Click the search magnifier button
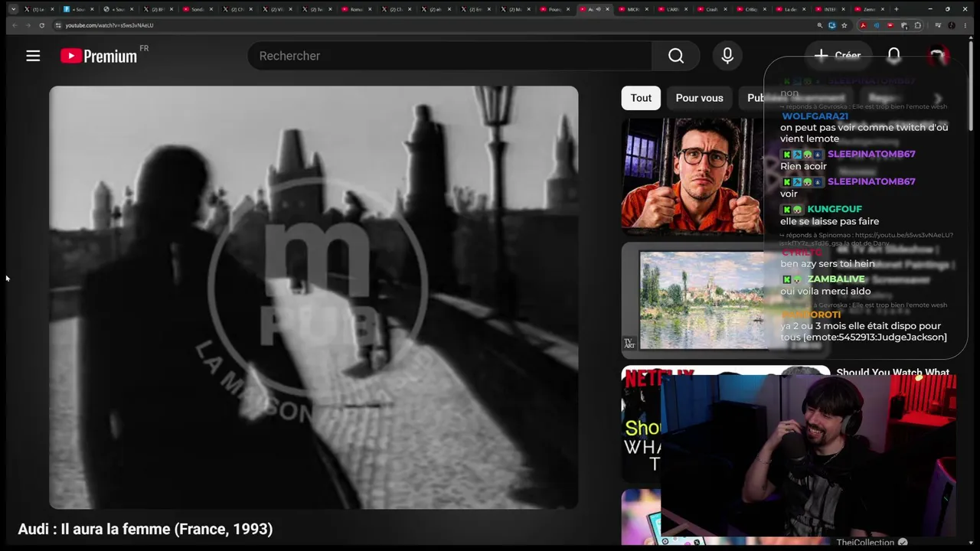The height and width of the screenshot is (551, 980). point(676,56)
